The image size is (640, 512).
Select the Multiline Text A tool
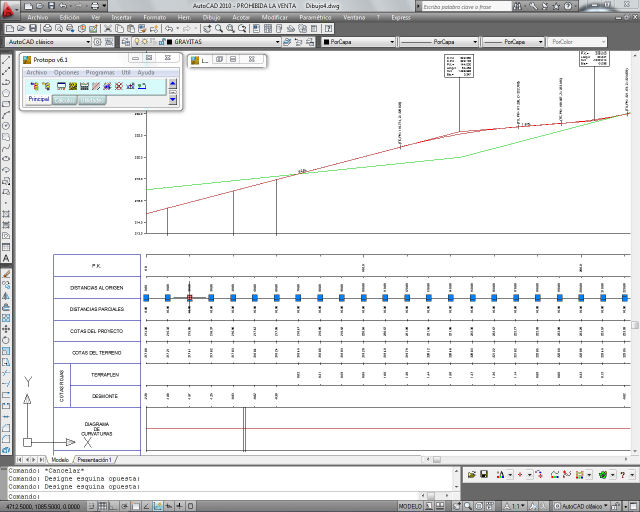click(6, 258)
